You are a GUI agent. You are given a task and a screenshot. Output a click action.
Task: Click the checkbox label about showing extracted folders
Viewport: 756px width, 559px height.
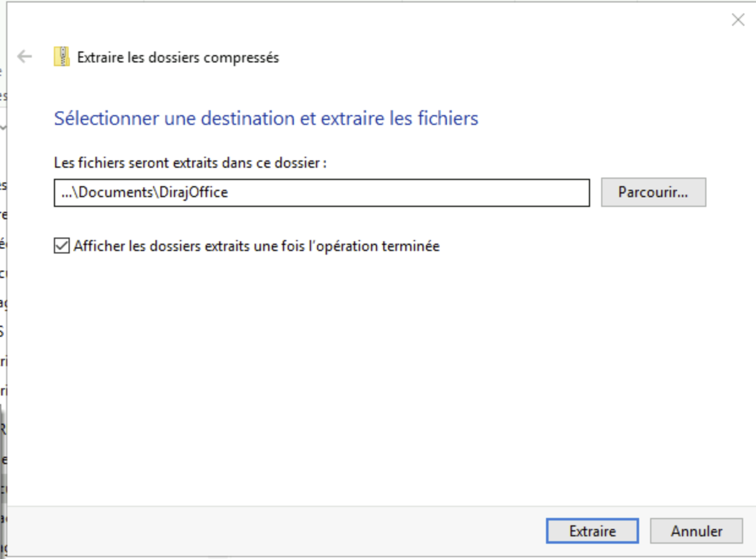[256, 246]
